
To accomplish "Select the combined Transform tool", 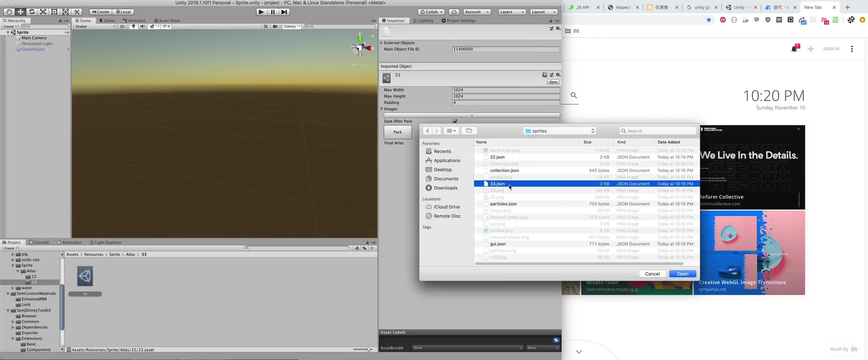I will [66, 12].
